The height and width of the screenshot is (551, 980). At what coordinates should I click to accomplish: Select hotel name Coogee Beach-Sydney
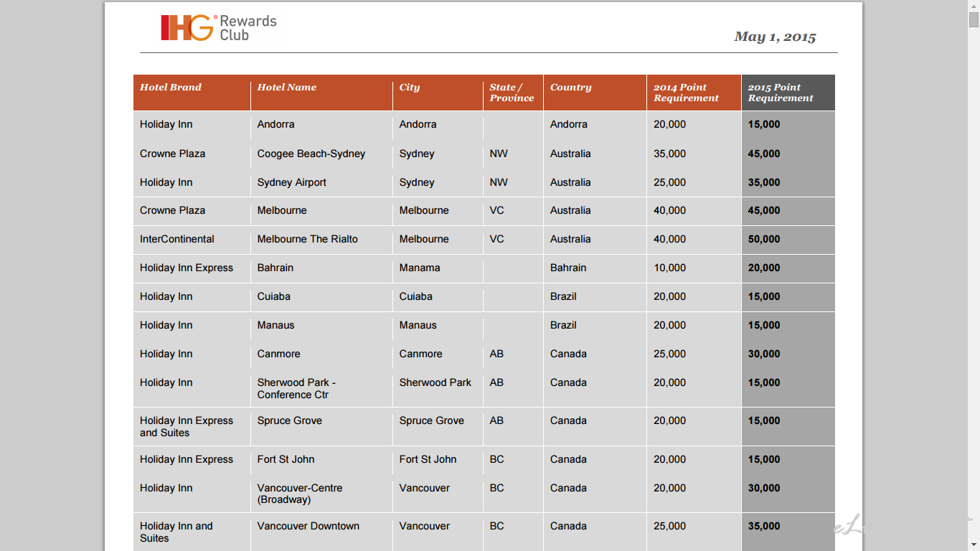(x=311, y=154)
